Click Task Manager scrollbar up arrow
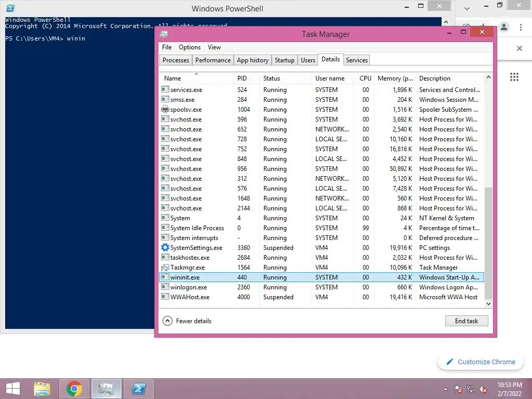Screen dimensions: 532x399 [488, 77]
